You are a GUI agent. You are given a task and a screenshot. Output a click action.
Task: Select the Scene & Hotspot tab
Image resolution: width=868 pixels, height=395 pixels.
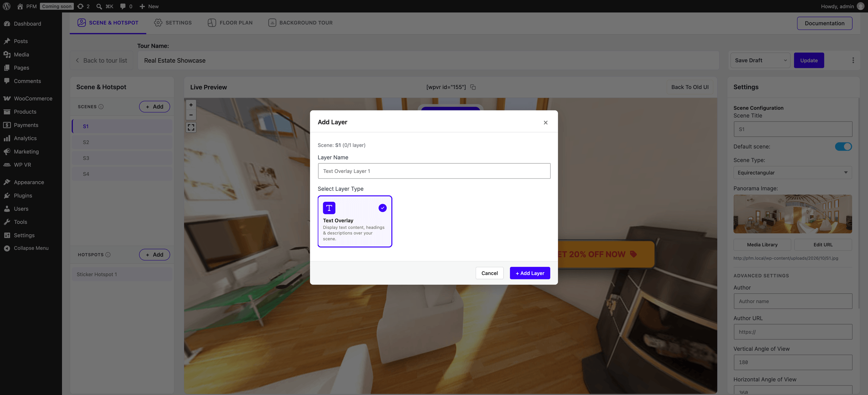tap(108, 23)
